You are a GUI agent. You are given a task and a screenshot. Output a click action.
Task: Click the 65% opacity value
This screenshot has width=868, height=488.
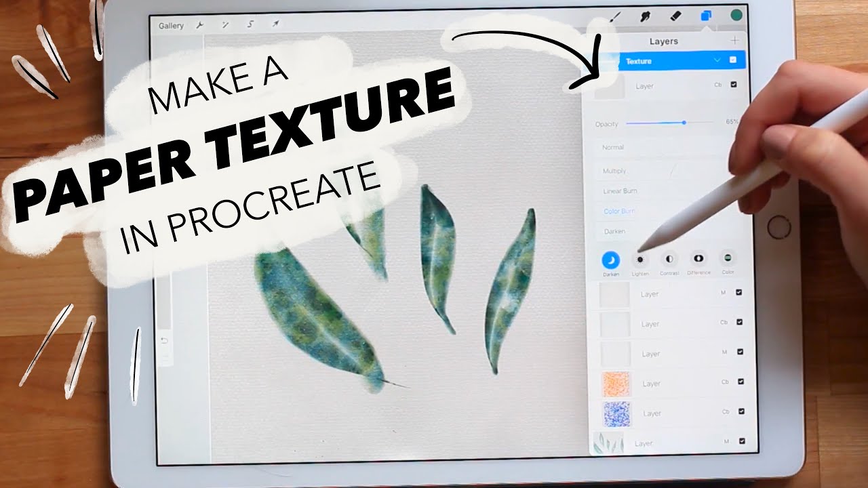731,122
